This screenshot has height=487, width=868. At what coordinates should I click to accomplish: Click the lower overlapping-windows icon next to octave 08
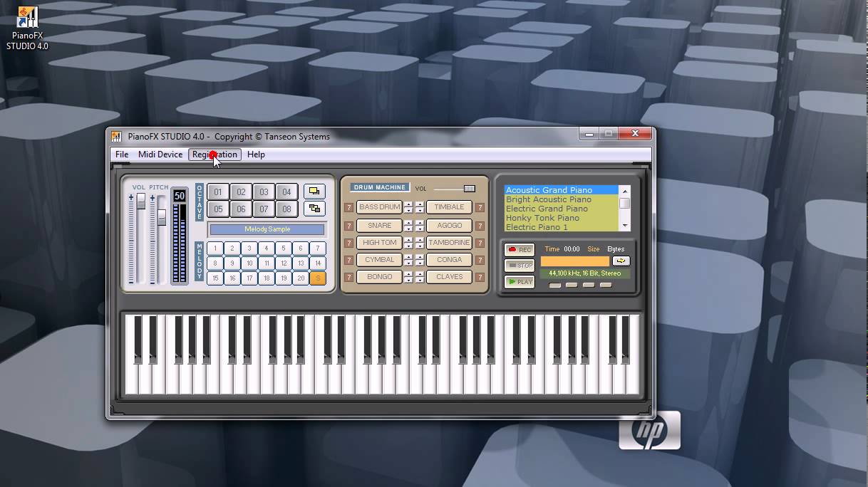(x=314, y=209)
